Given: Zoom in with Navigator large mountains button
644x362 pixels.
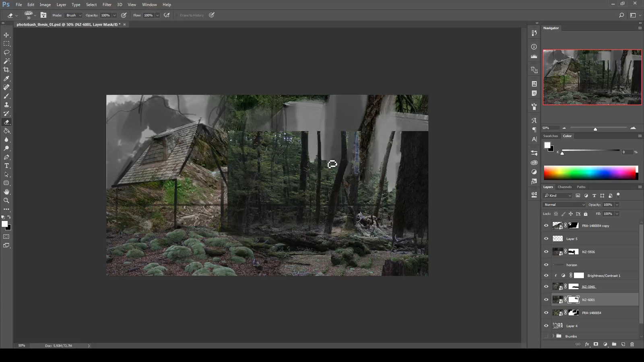Looking at the screenshot, I should point(633,128).
